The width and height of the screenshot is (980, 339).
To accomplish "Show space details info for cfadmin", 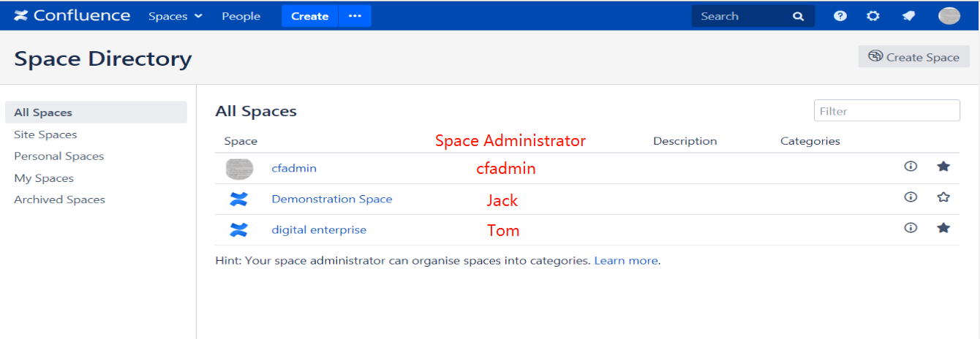I will (x=911, y=167).
